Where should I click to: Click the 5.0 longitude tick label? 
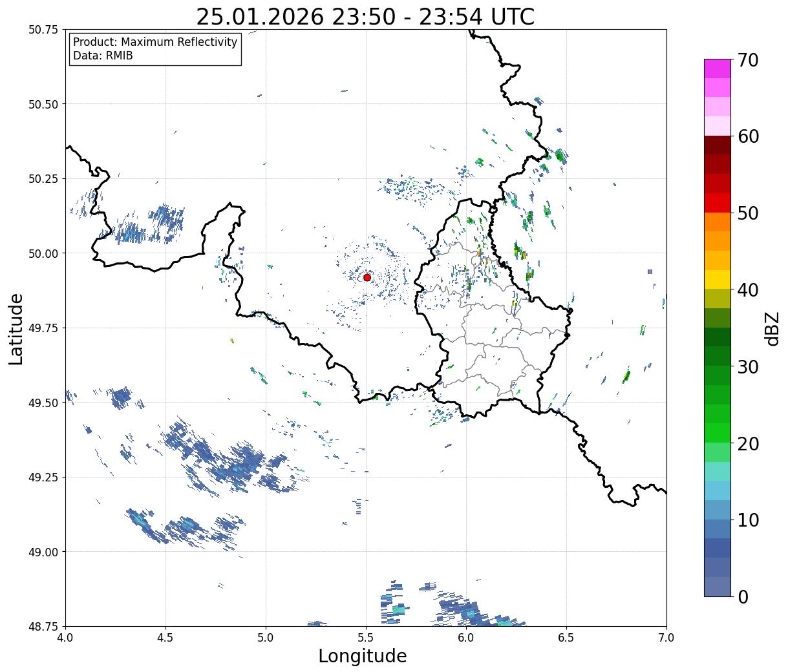(x=266, y=638)
